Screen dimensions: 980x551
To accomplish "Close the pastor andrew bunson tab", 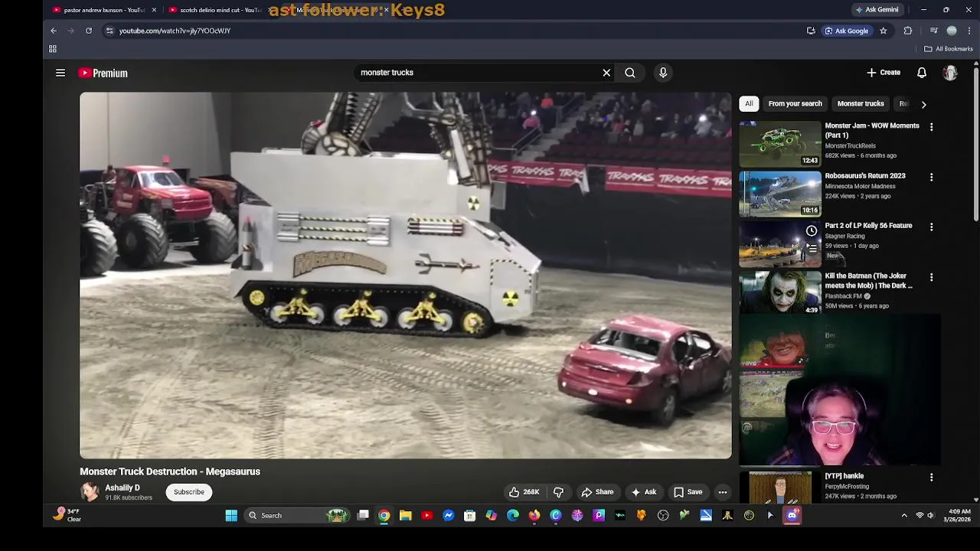I will [x=154, y=10].
